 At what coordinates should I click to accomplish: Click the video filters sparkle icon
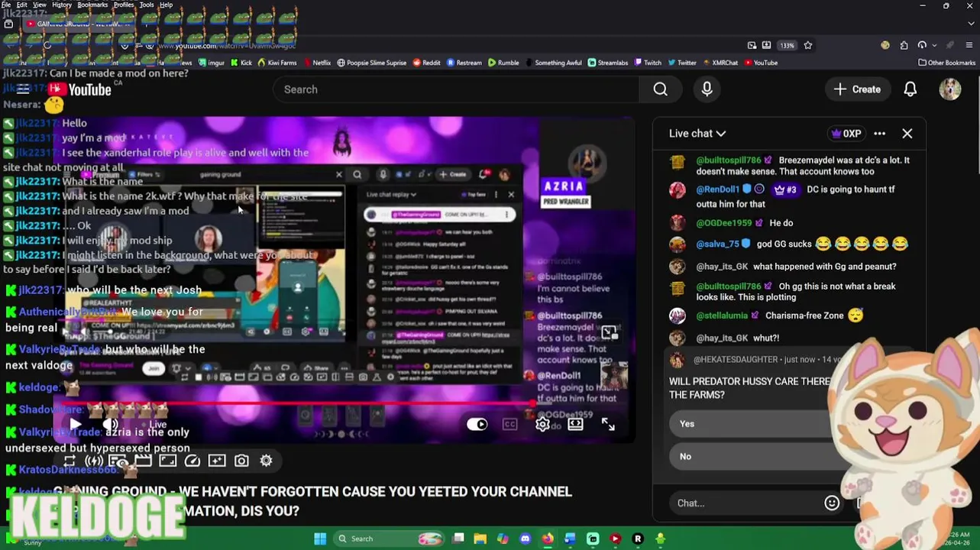[x=217, y=461]
